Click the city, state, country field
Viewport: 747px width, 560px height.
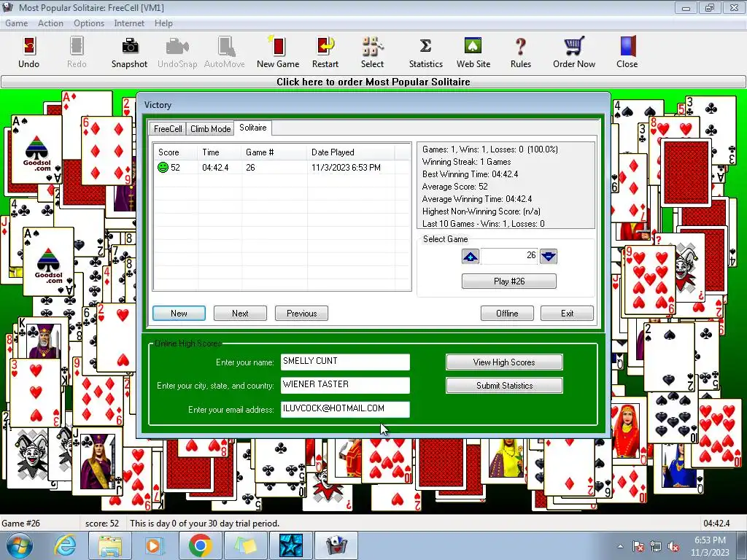345,385
